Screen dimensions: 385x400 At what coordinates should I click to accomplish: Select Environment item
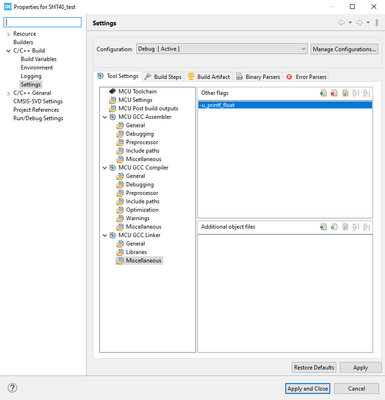(37, 67)
